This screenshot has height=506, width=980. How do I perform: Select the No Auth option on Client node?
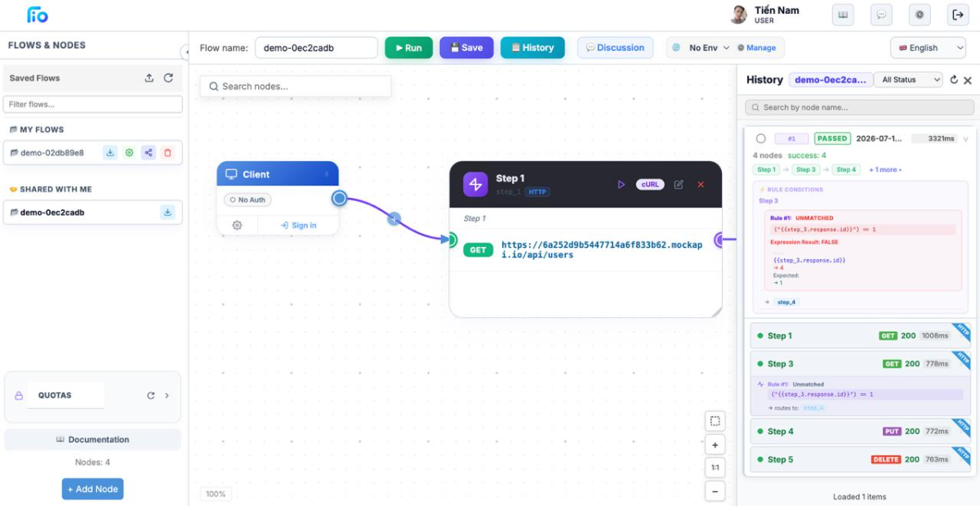pyautogui.click(x=248, y=199)
